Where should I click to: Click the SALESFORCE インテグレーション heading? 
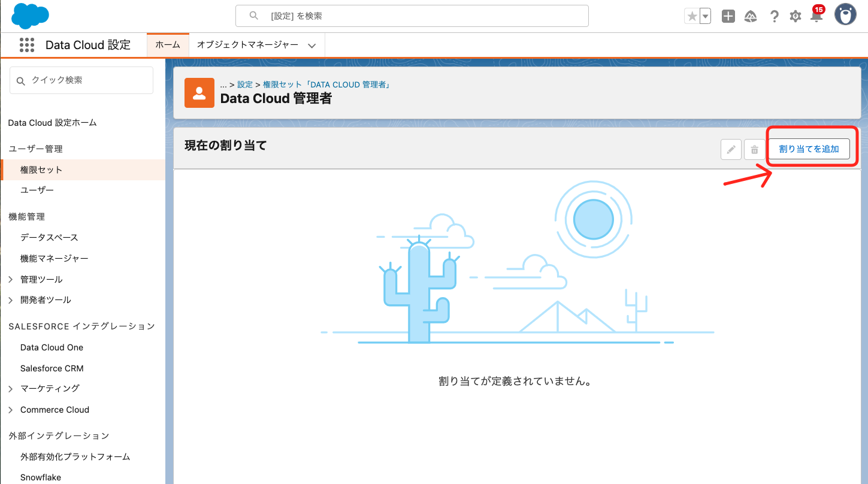81,326
